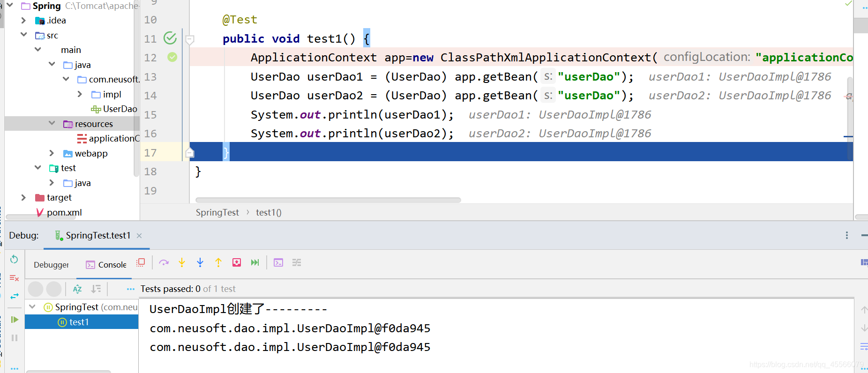Click the SpringTest breadcrumb

pos(217,212)
